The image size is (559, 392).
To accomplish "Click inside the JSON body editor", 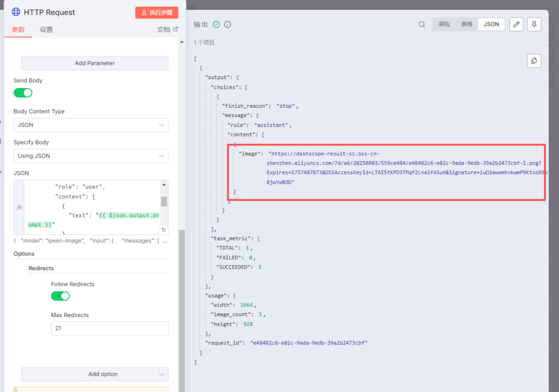I will point(93,207).
